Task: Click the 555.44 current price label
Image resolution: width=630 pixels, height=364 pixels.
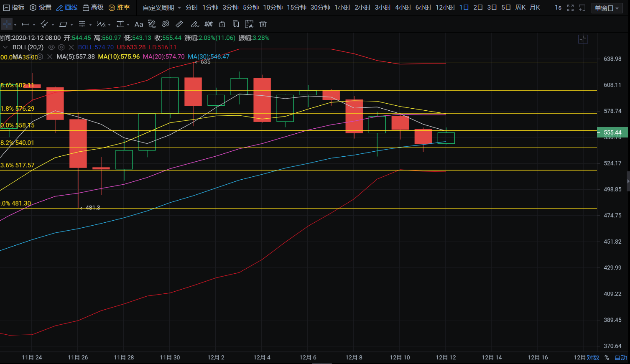Action: point(612,132)
